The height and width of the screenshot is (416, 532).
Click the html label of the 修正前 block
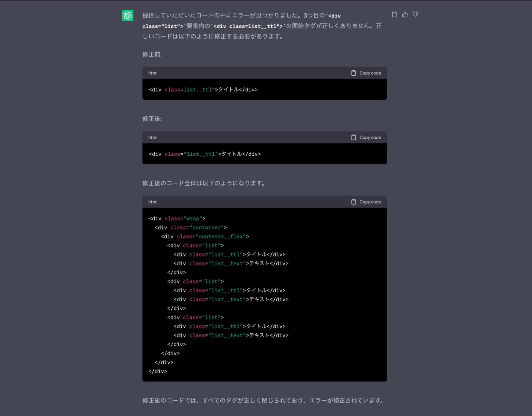153,73
